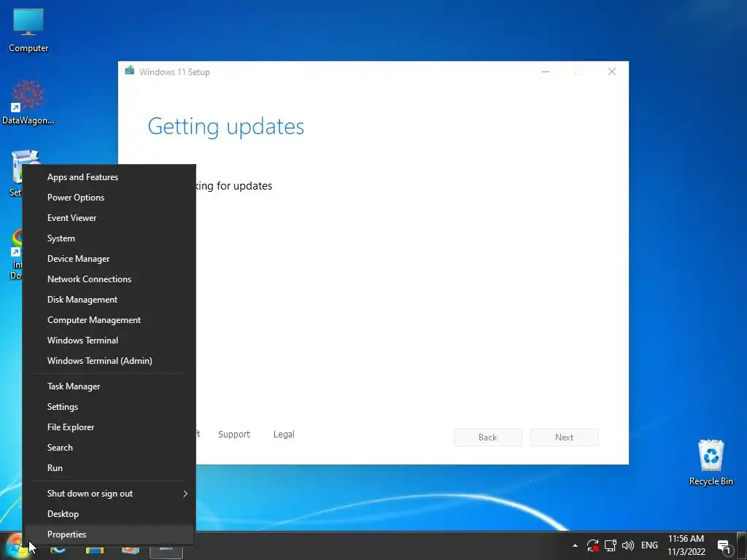Open the network status tray icon

point(611,545)
